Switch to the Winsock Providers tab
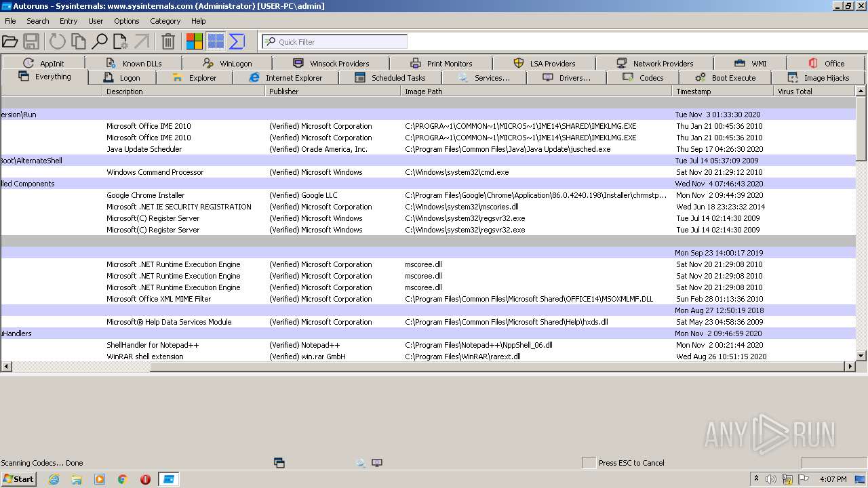This screenshot has width=868, height=488. pyautogui.click(x=330, y=63)
